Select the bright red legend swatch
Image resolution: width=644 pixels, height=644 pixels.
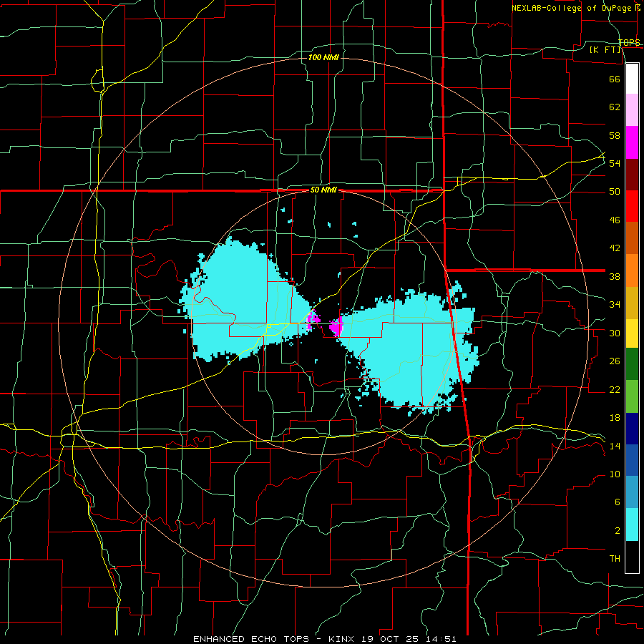[632, 206]
